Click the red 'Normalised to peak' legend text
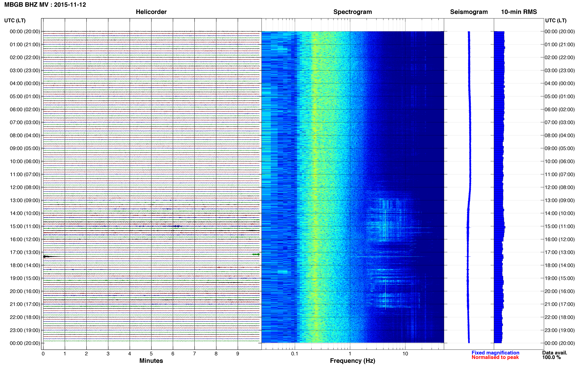The height and width of the screenshot is (368, 588). (x=495, y=357)
